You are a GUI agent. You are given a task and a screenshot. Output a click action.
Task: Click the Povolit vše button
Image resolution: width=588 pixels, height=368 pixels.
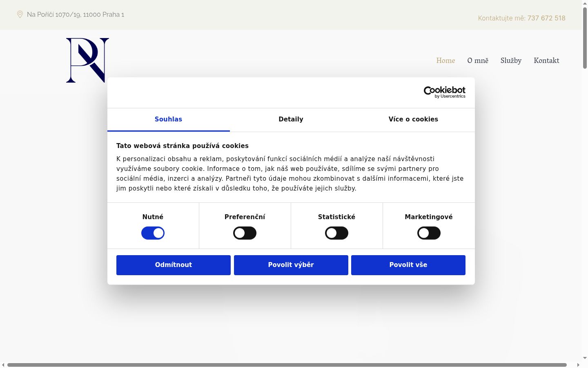click(x=408, y=265)
